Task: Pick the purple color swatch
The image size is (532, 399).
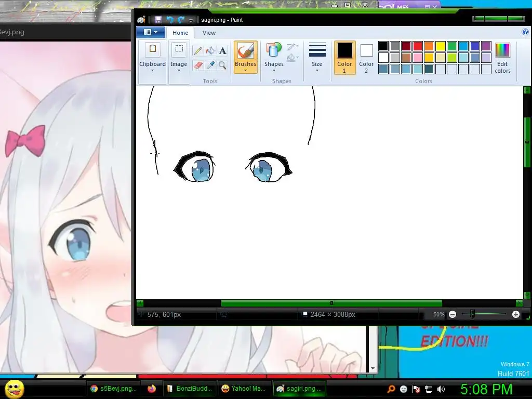Action: pos(486,46)
